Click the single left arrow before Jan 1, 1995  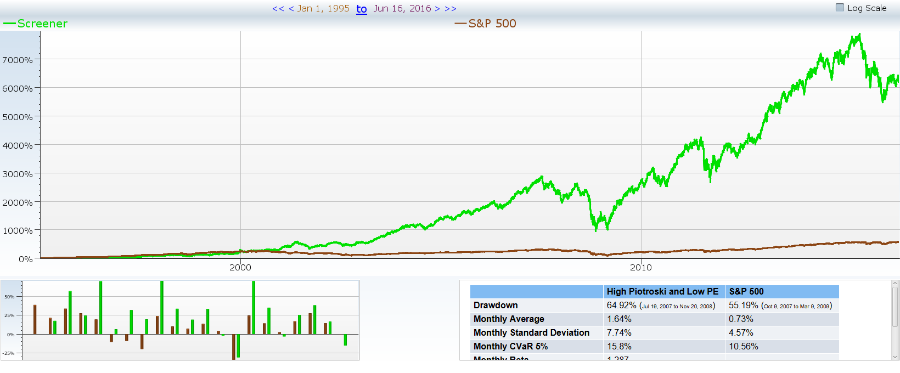[x=290, y=9]
